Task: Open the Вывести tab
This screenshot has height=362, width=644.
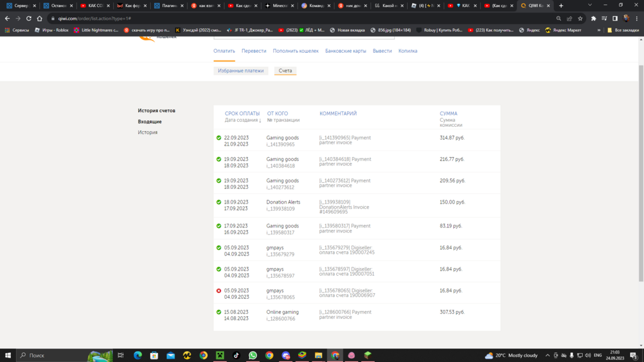Action: 383,51
